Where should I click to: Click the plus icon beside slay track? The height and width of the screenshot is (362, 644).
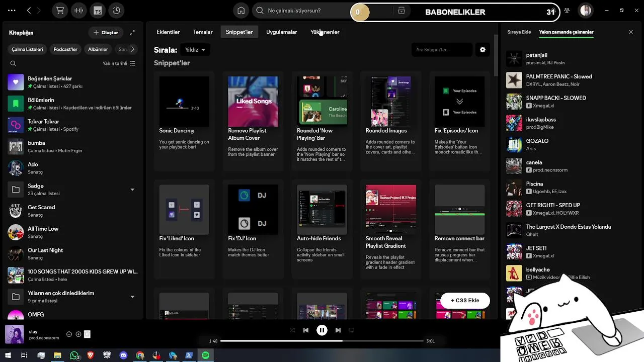[x=78, y=334]
